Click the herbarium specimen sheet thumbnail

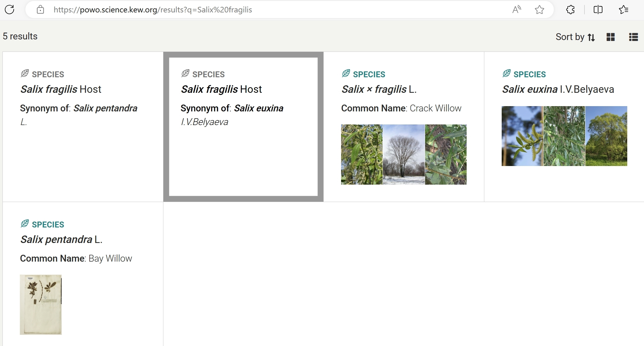pos(41,304)
